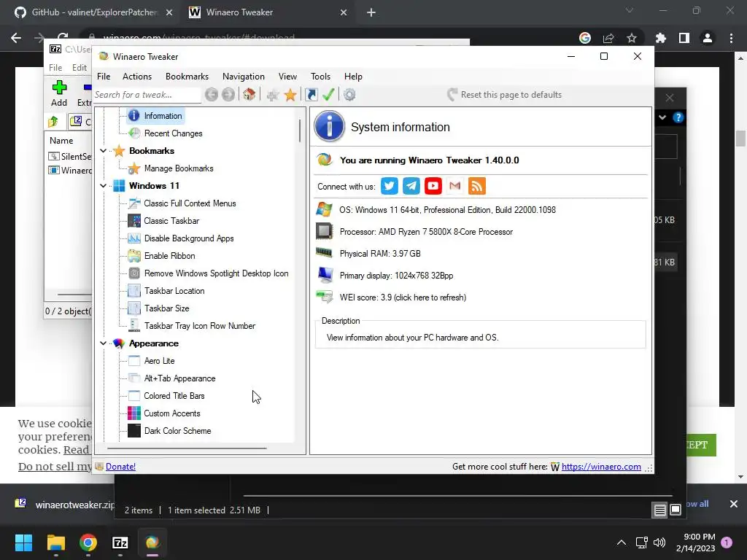Open the File menu in Winaero Tweaker

click(104, 77)
